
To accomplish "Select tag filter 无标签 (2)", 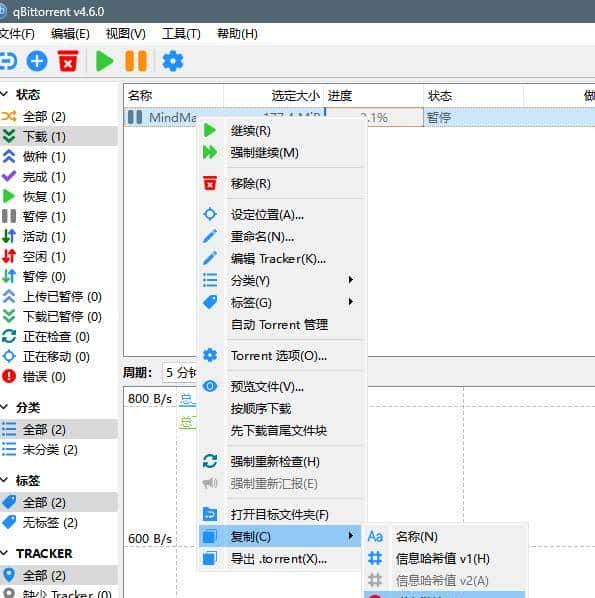I will [x=59, y=522].
